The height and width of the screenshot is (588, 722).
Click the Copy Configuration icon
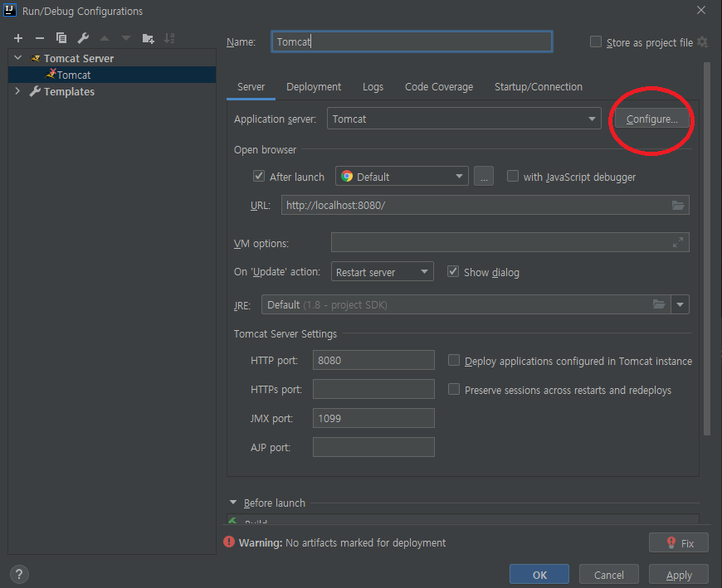(61, 37)
